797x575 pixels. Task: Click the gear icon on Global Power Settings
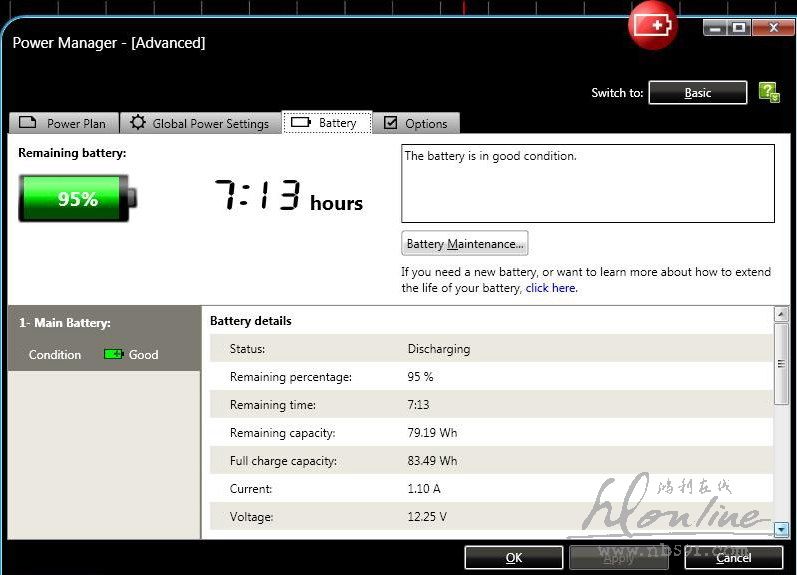[x=138, y=123]
